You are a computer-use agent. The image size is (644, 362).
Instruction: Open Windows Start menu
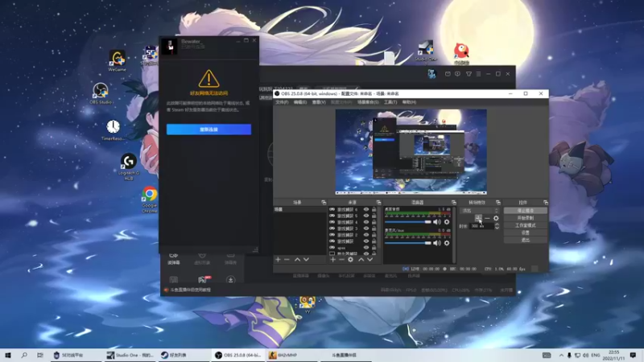[8, 355]
